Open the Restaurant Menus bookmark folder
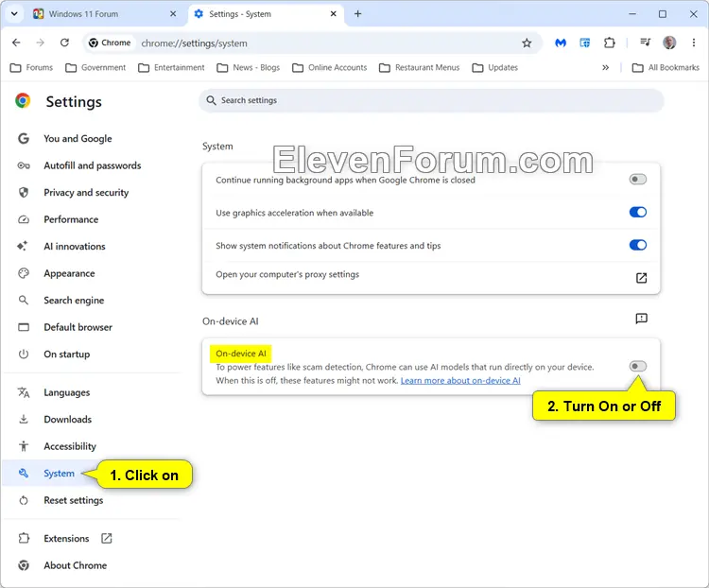This screenshot has height=588, width=709. point(420,68)
